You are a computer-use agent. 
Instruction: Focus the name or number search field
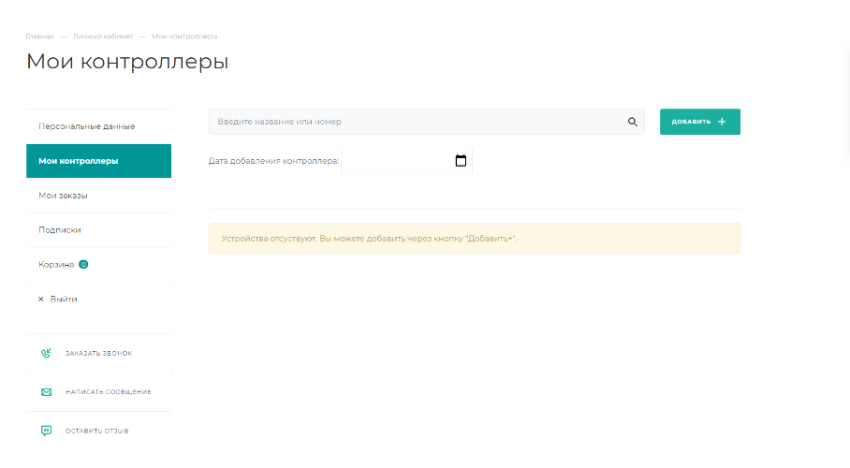(x=427, y=122)
